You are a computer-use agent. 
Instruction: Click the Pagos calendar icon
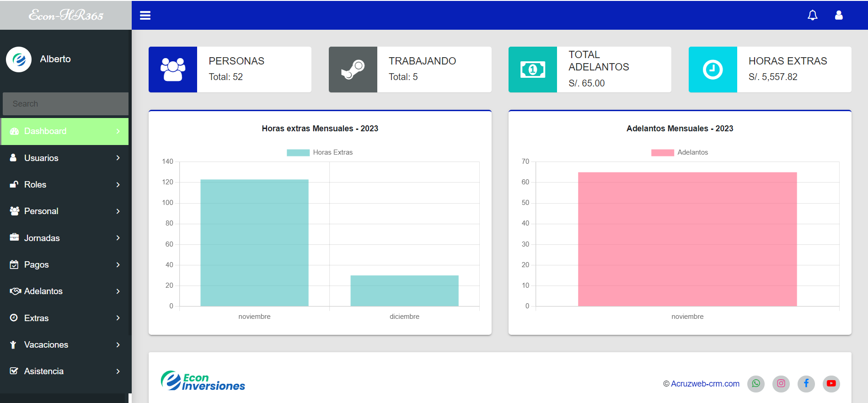(14, 264)
